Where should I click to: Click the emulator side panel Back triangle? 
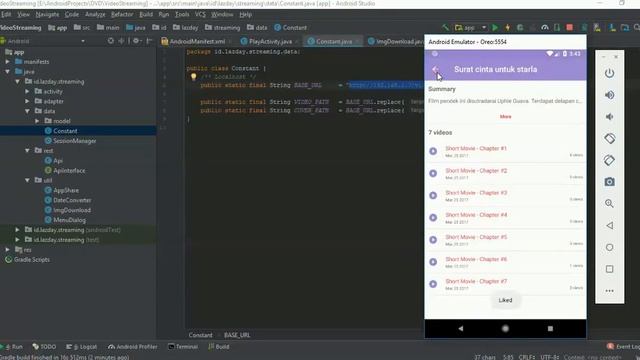(609, 225)
